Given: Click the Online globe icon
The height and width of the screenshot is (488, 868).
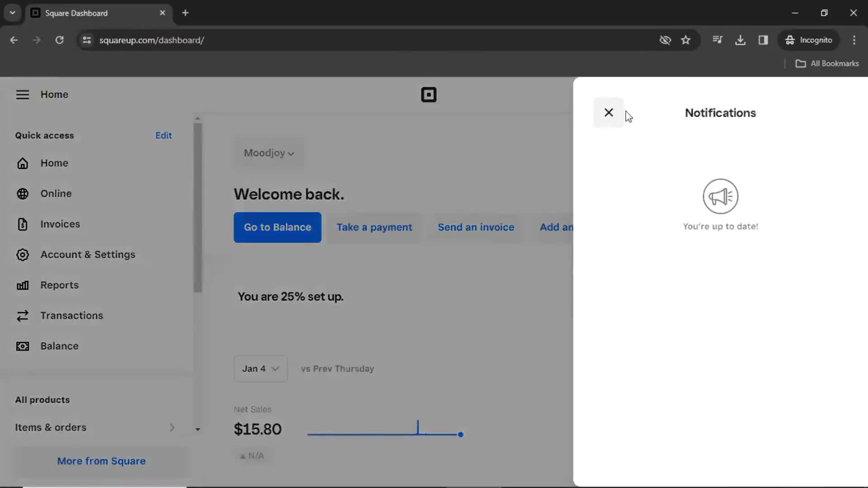Looking at the screenshot, I should [23, 193].
